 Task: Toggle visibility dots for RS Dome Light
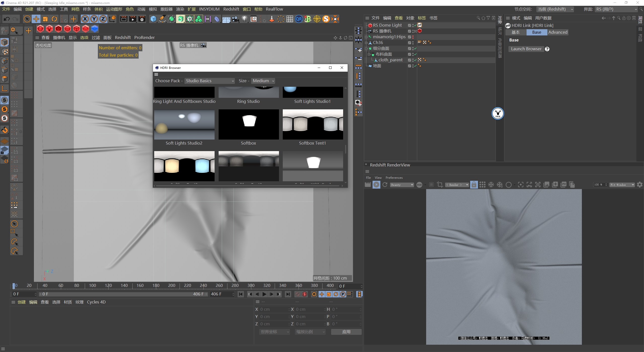413,25
